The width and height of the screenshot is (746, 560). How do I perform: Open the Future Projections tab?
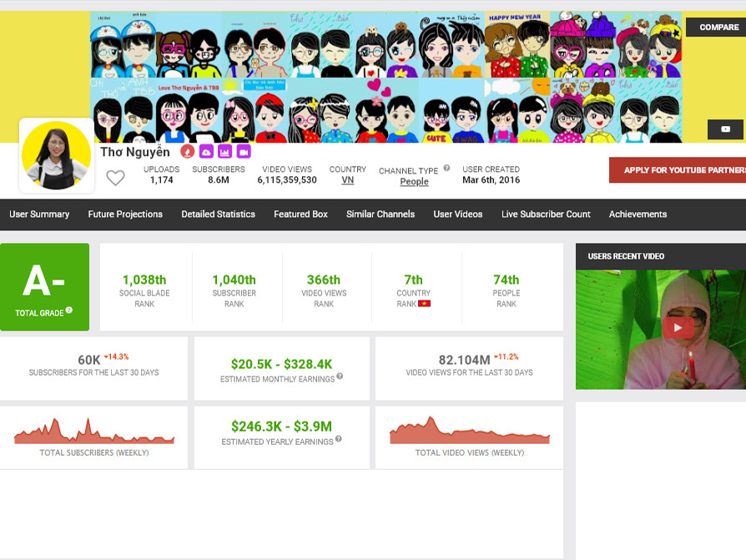pyautogui.click(x=125, y=214)
